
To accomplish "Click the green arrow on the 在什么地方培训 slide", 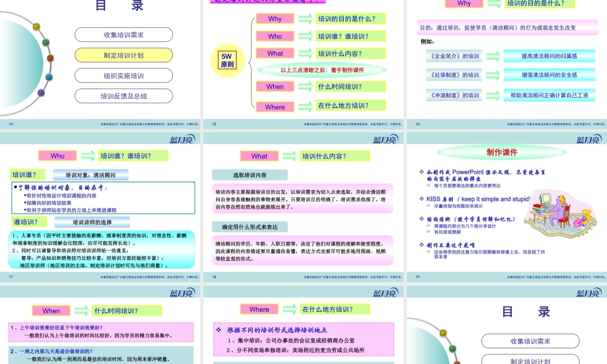I will point(290,309).
